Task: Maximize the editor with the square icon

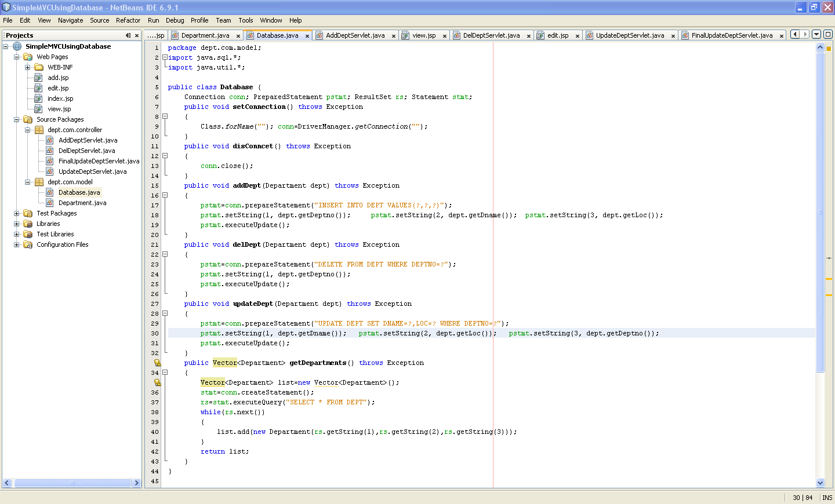Action: click(827, 34)
